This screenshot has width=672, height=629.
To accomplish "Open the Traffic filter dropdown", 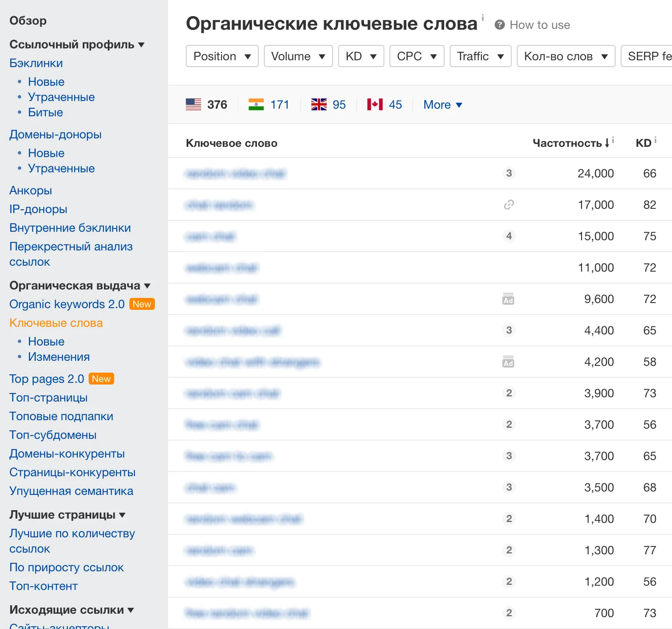I will coord(480,56).
